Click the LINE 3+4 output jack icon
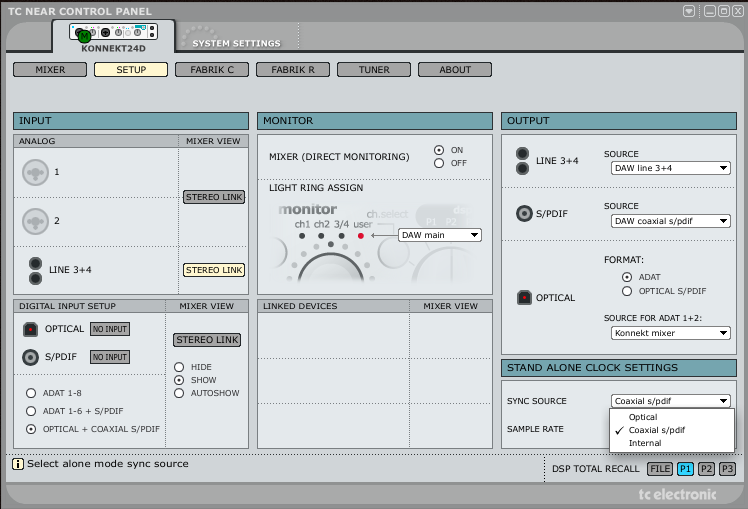The image size is (748, 509). tap(522, 161)
